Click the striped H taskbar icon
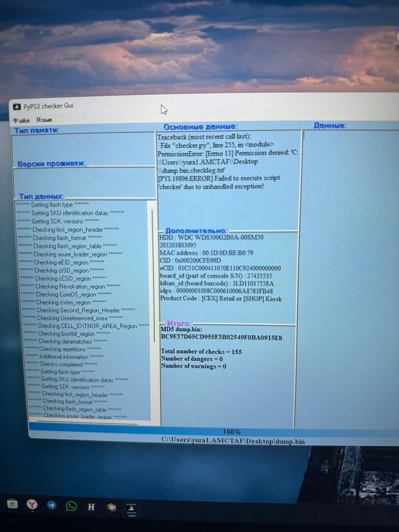The width and height of the screenshot is (399, 532). click(91, 507)
